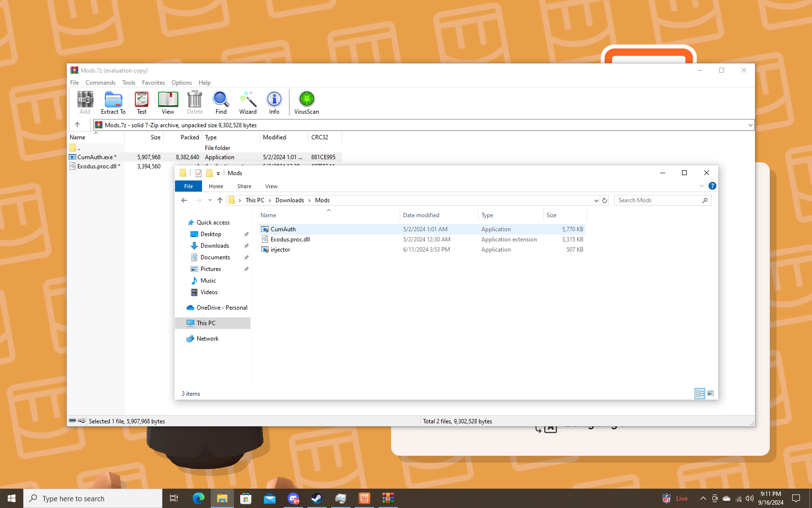Image resolution: width=812 pixels, height=508 pixels.
Task: Open the Tools menu in WinRAR
Action: (x=129, y=83)
